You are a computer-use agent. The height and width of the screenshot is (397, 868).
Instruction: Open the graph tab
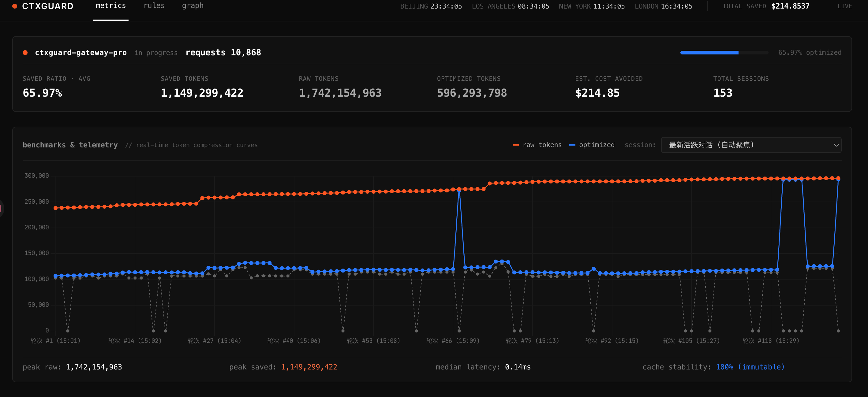(193, 6)
